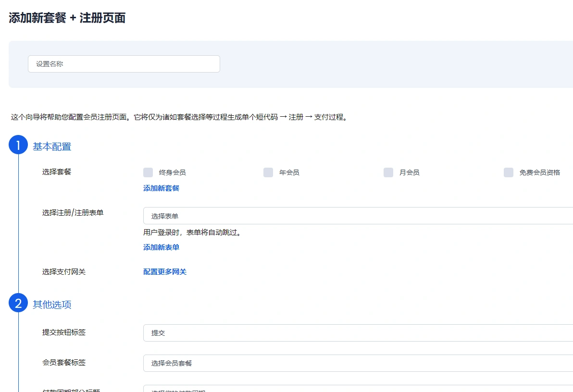The height and width of the screenshot is (392, 573).
Task: Check the 免费会员资格 option
Action: click(508, 172)
